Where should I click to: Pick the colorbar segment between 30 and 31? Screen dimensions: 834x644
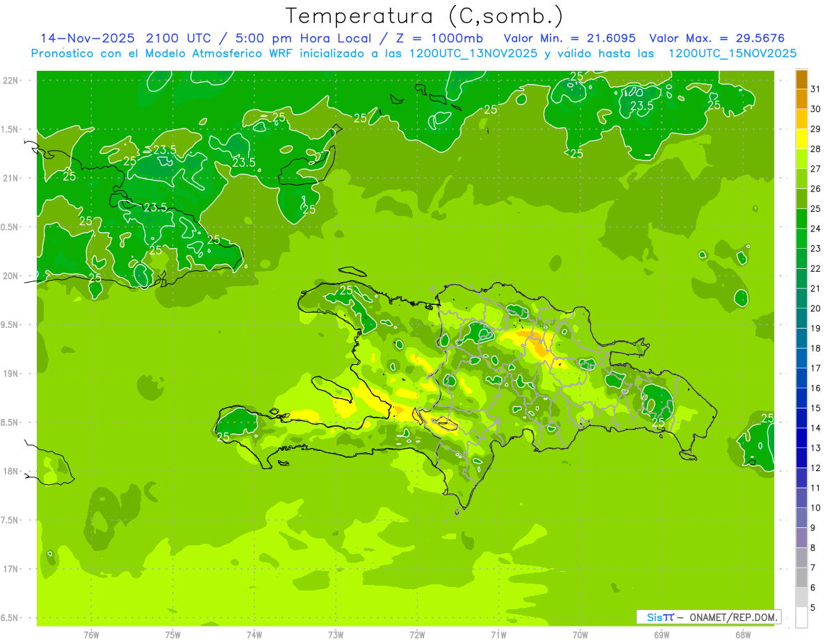click(801, 99)
